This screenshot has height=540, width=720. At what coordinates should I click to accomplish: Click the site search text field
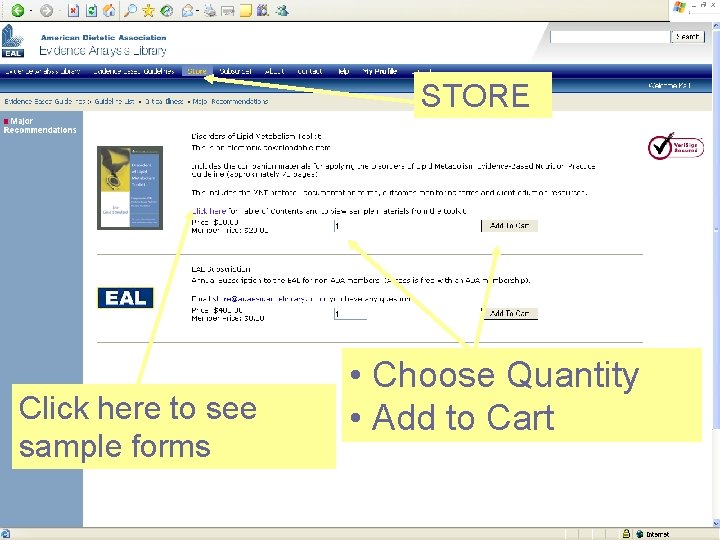click(610, 37)
